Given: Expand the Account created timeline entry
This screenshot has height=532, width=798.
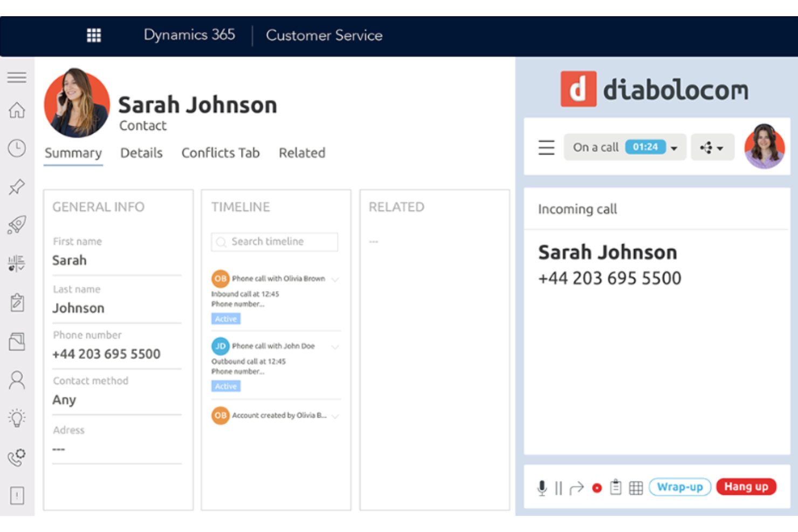Looking at the screenshot, I should [335, 416].
